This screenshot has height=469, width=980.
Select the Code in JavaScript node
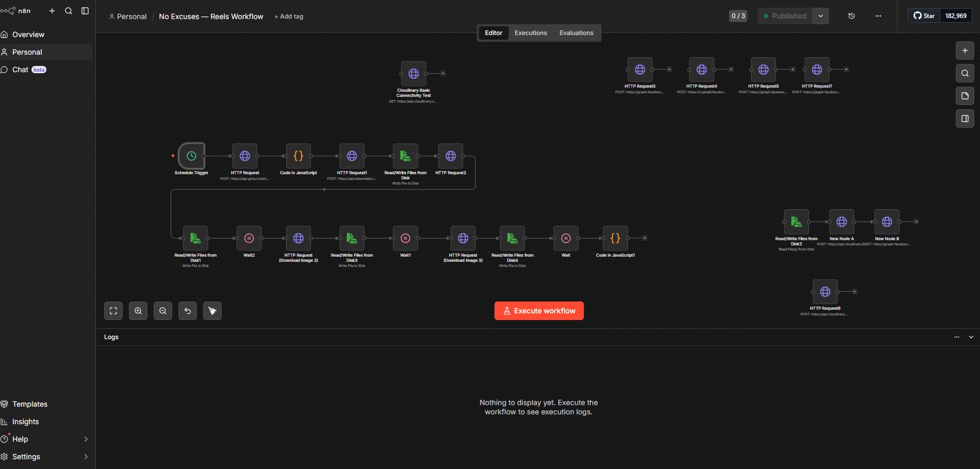(298, 156)
